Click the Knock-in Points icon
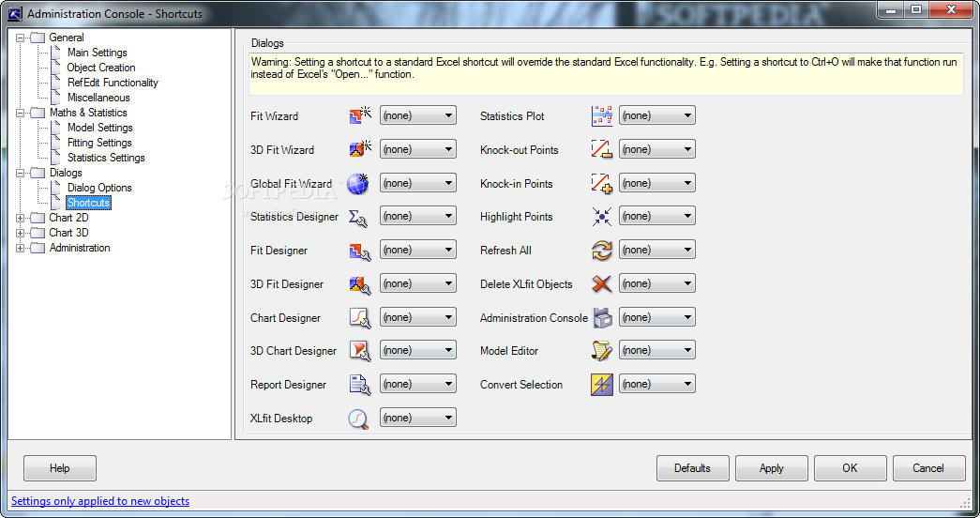The width and height of the screenshot is (980, 518). 602,183
